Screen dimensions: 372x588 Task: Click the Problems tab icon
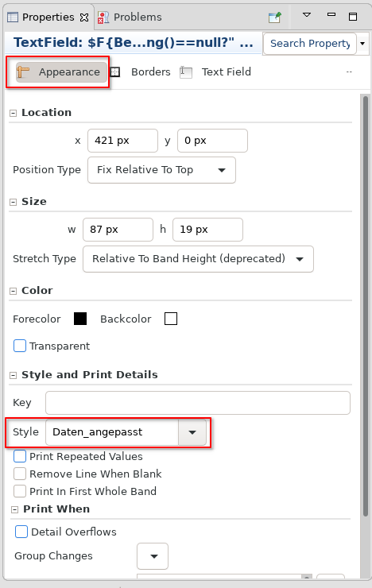[103, 17]
